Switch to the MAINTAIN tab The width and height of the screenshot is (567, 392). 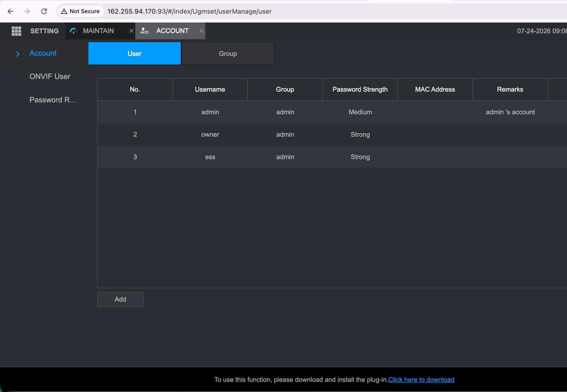point(98,31)
